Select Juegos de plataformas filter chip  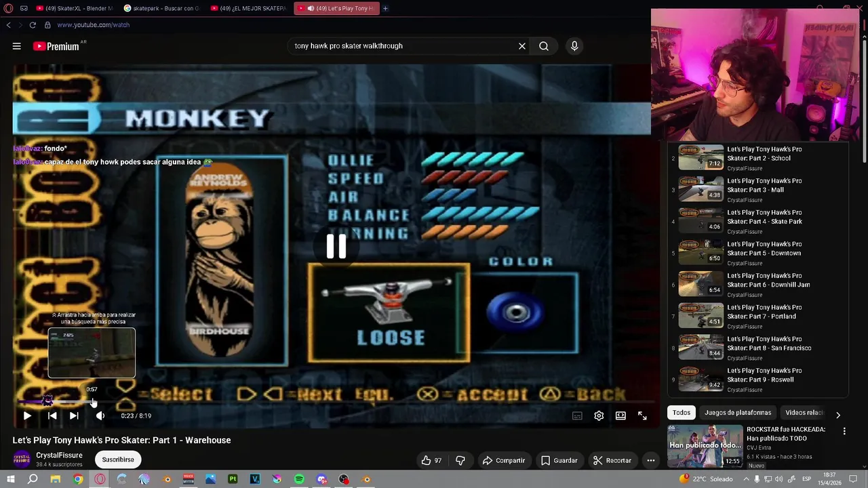(738, 413)
